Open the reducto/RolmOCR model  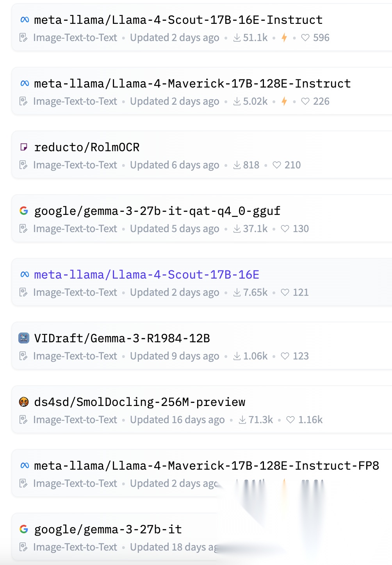pos(87,147)
